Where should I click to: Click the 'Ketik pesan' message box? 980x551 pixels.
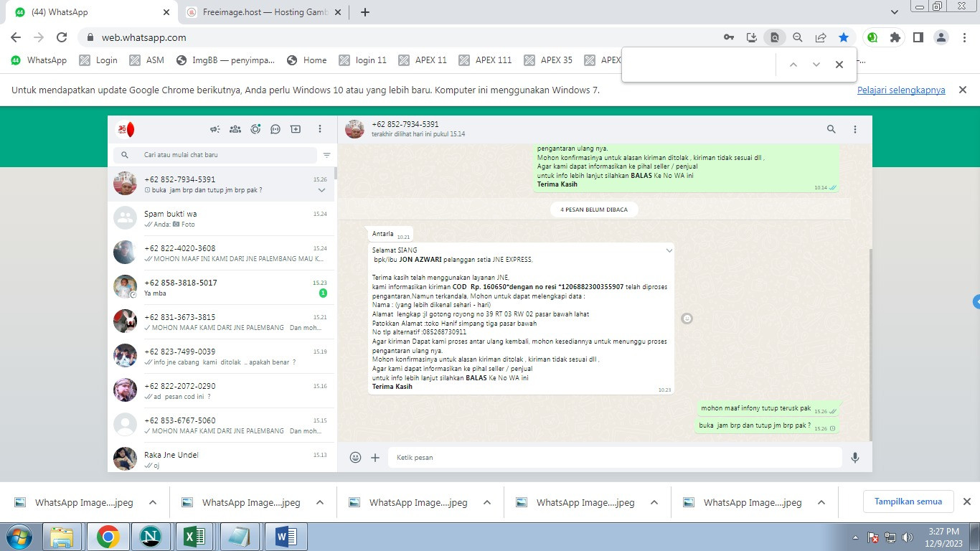tap(615, 457)
